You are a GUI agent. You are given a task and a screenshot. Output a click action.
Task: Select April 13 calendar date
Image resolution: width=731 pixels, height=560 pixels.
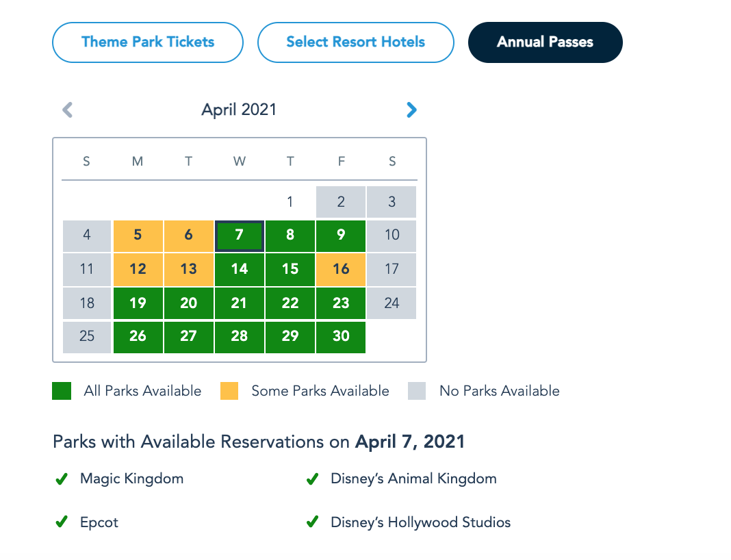point(188,269)
